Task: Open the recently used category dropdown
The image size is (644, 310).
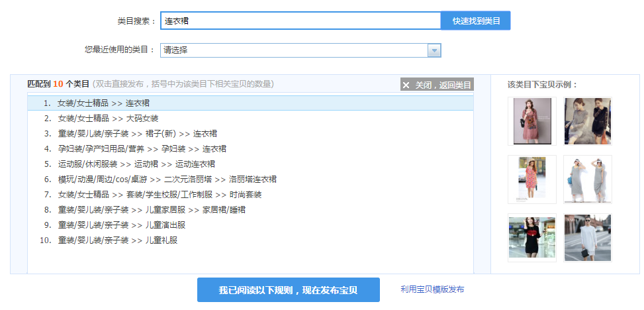Action: (x=294, y=50)
